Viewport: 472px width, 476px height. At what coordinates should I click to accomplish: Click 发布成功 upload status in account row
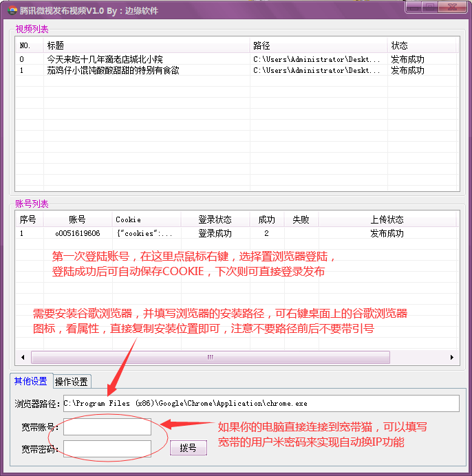[x=387, y=233]
